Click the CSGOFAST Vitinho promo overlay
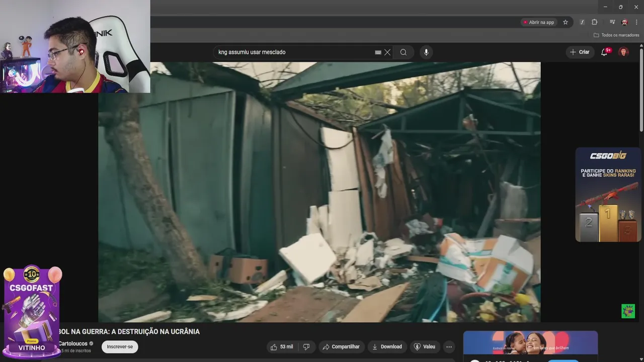644x362 pixels. (32, 312)
